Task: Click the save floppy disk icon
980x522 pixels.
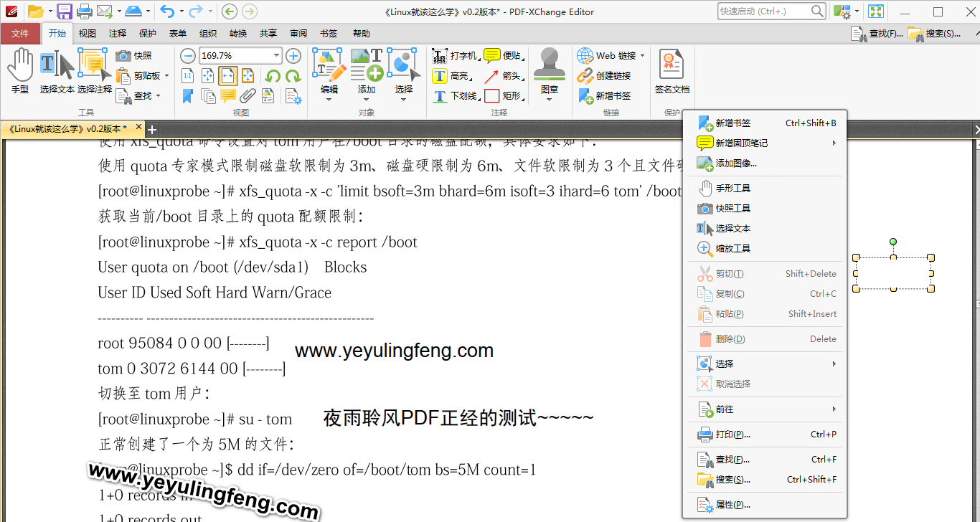Action: tap(65, 11)
